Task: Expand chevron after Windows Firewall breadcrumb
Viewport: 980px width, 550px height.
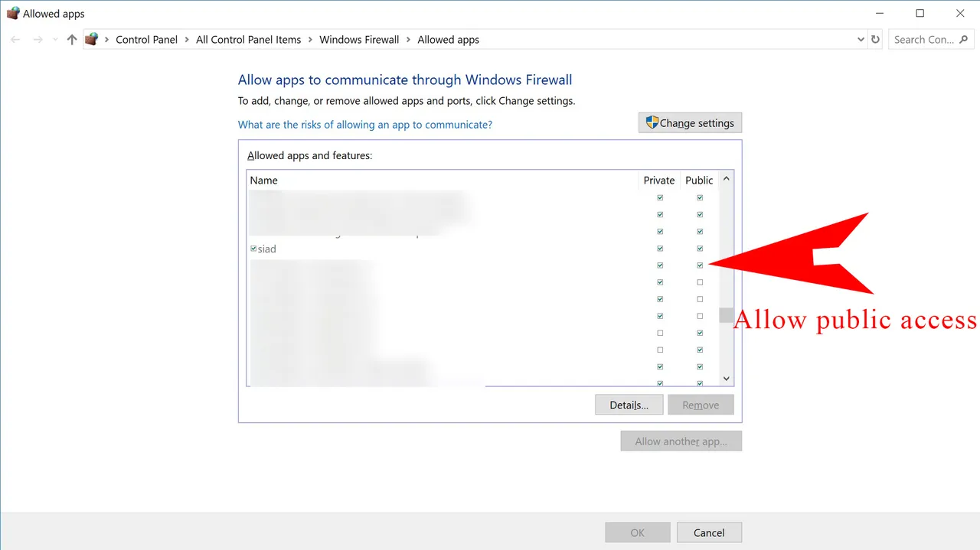Action: [x=408, y=40]
